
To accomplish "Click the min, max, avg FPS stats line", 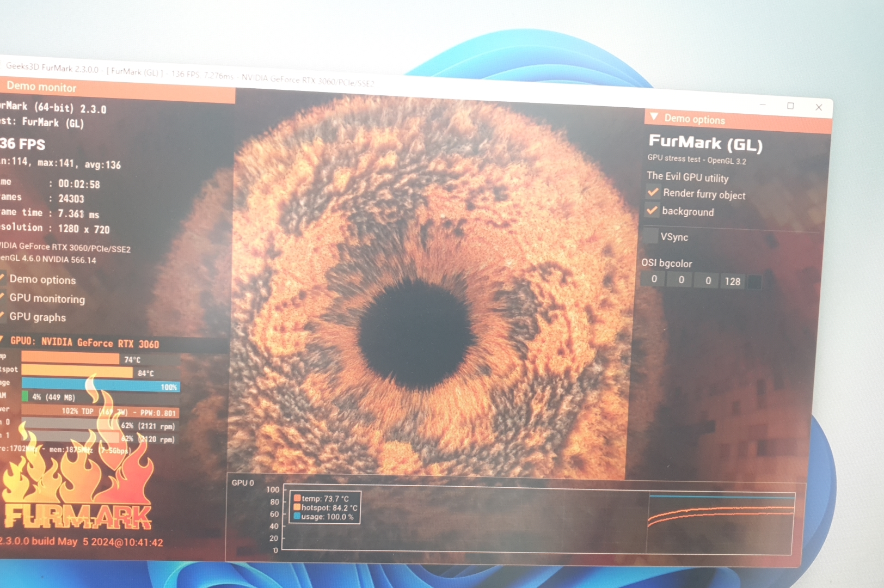I will click(60, 163).
